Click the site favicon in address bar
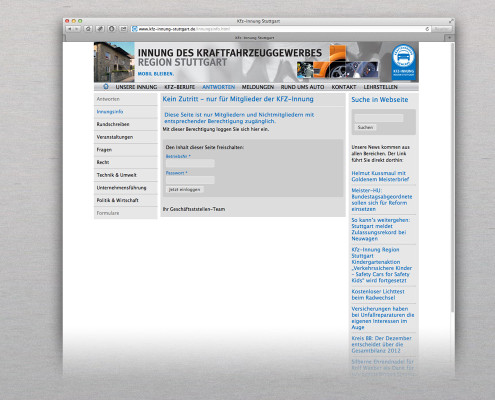The image size is (495, 400). coord(134,29)
